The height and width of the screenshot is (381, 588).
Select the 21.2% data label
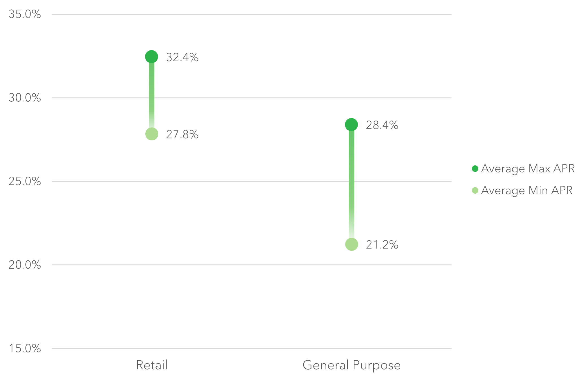tap(382, 245)
